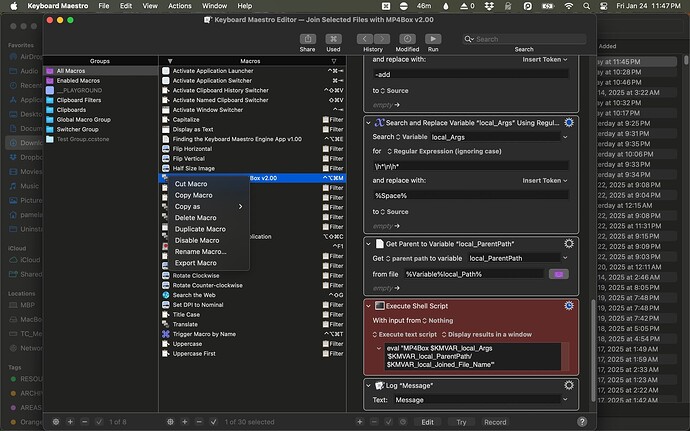Collapse the Execute Shell Script action
690x431 pixels.
(368, 306)
